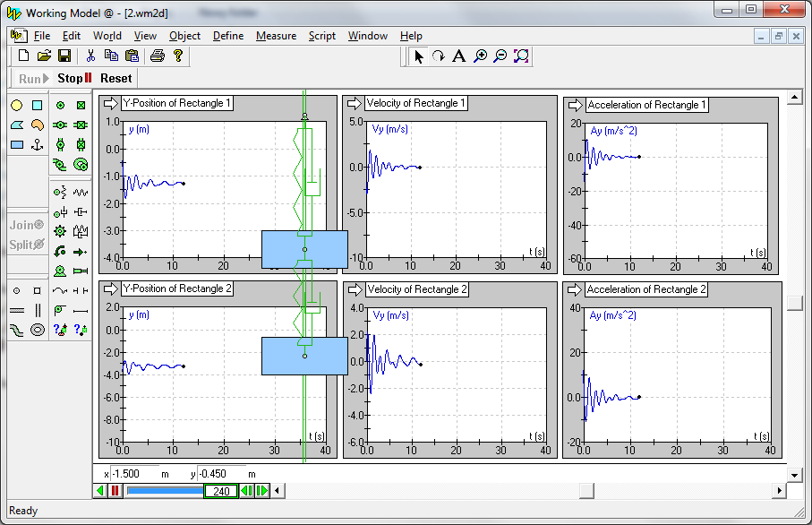Screen dimensions: 812x525
Task: Toggle display arrow on Acceleration of Rectangle 2 graph
Action: (x=575, y=289)
